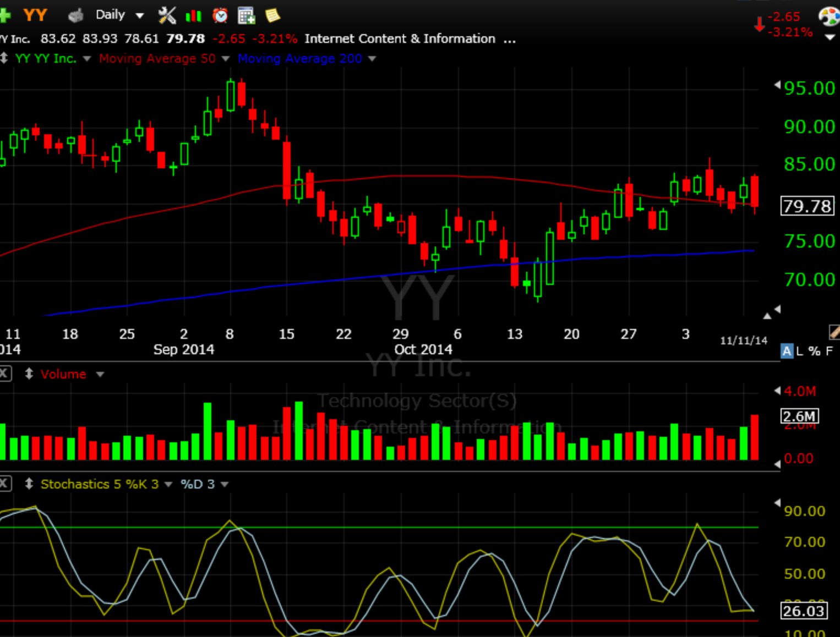Click the last red volume bar
The width and height of the screenshot is (840, 637).
click(x=755, y=437)
